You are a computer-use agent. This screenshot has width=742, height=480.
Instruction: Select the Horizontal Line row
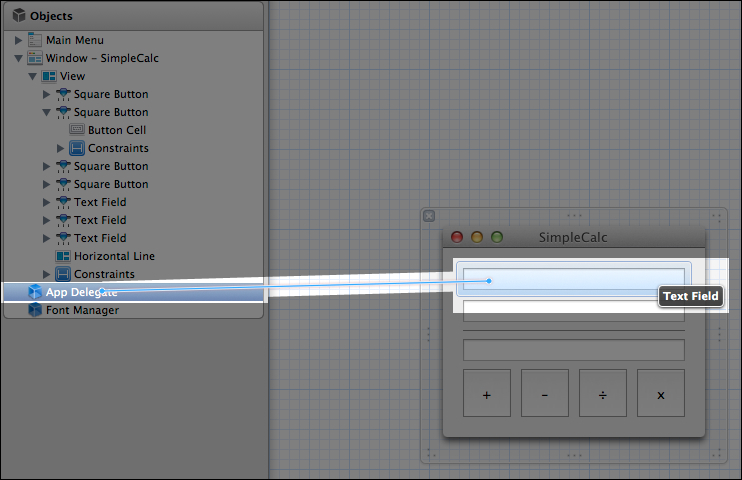(x=133, y=256)
